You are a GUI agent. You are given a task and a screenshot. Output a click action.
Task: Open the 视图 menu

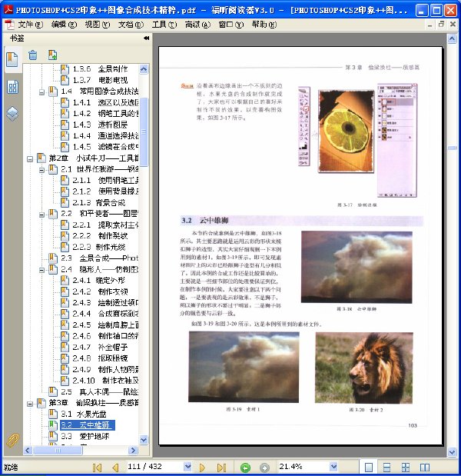coord(98,25)
